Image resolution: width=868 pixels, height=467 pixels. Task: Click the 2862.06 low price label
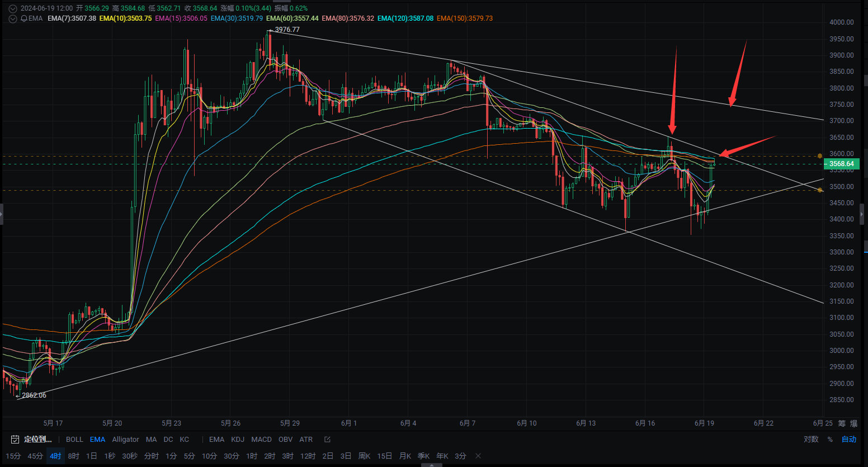tap(34, 395)
